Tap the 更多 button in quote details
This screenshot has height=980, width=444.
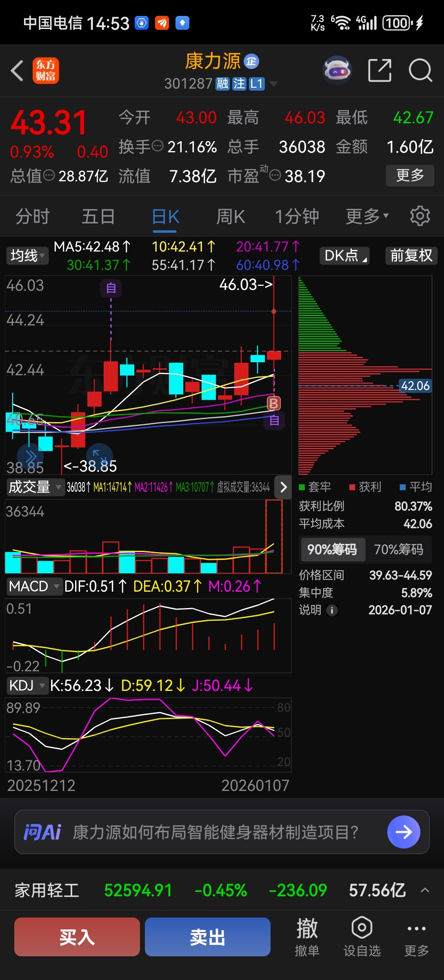click(x=410, y=176)
